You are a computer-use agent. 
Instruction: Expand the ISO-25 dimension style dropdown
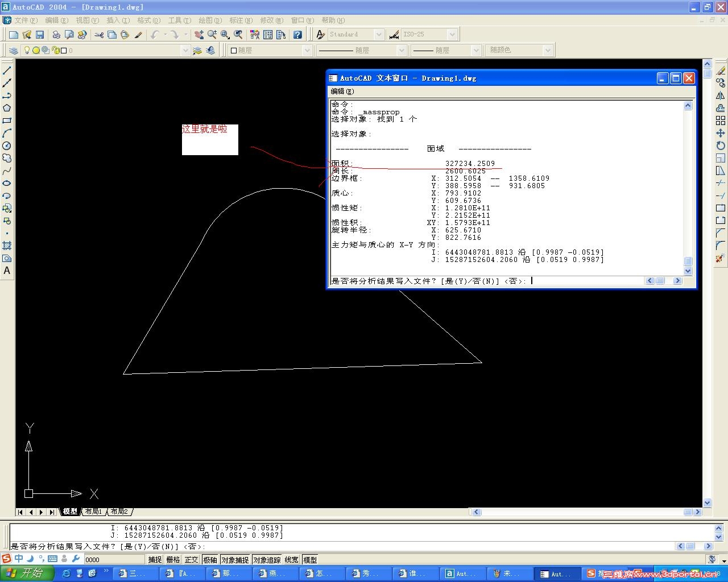click(x=452, y=35)
